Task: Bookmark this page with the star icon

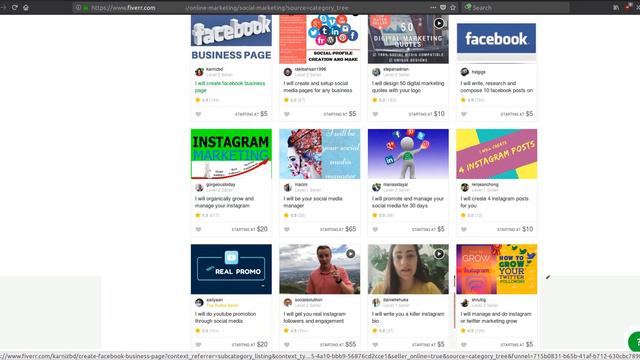Action: (x=453, y=7)
